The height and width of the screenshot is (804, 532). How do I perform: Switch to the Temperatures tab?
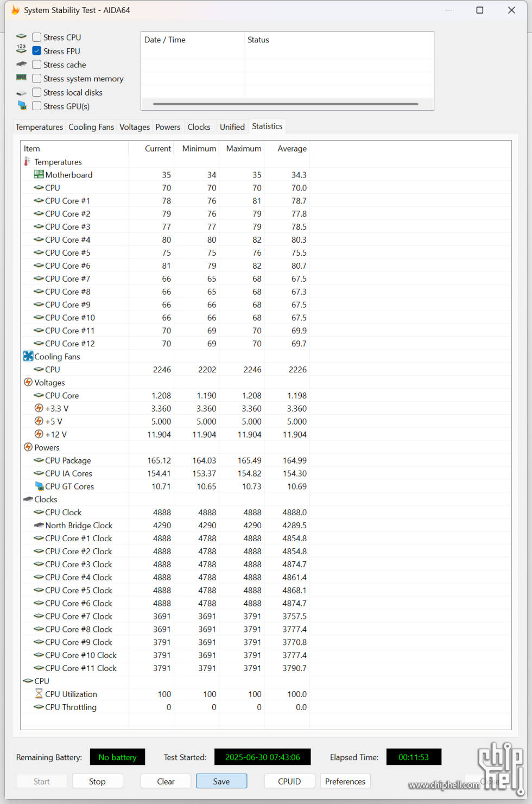39,127
